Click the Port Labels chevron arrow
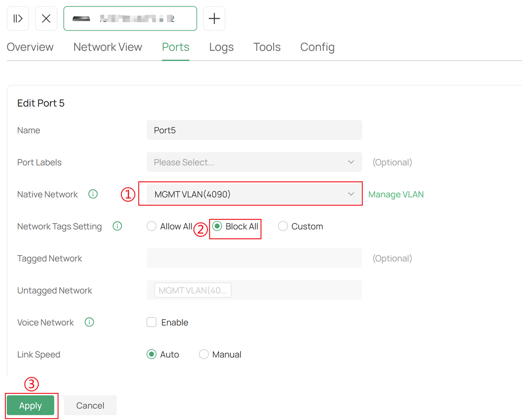The image size is (522, 420). (x=351, y=162)
